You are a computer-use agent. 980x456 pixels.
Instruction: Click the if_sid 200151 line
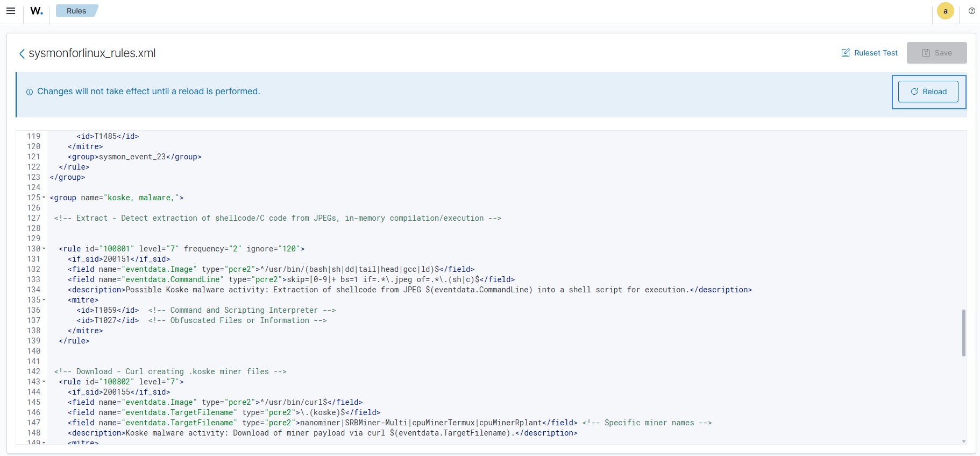119,259
